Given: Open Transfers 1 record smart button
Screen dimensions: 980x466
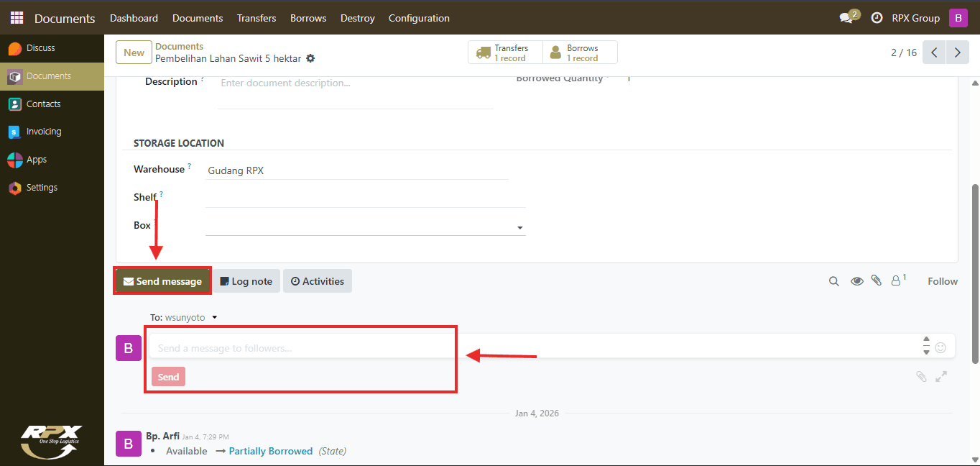Looking at the screenshot, I should point(506,52).
